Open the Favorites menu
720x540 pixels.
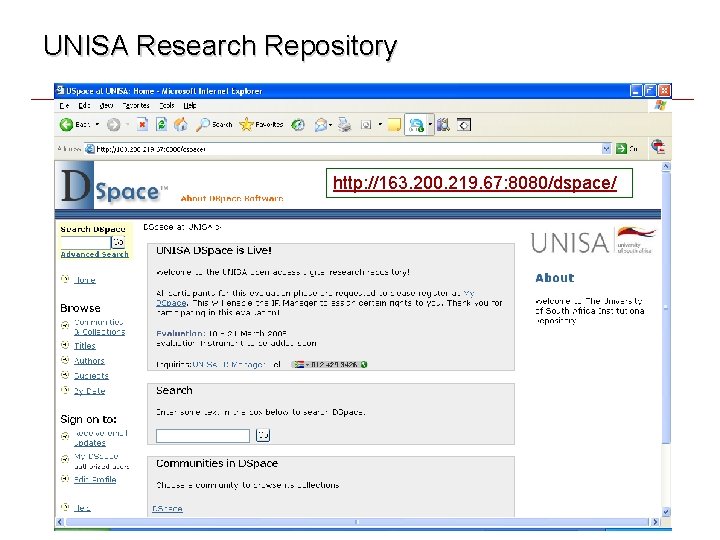136,106
